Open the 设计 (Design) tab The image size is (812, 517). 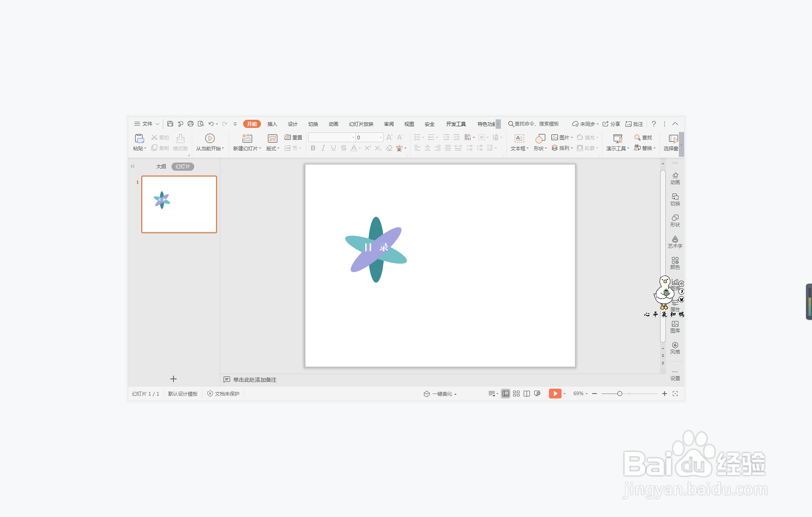tap(292, 124)
